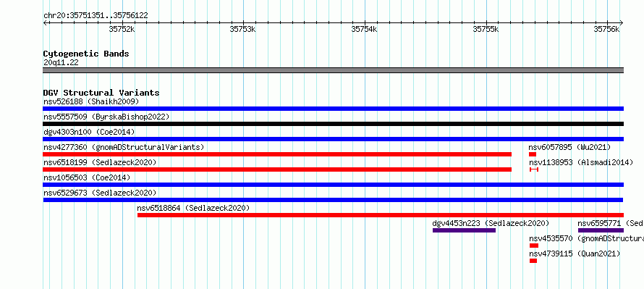644x289 pixels.
Task: Click the dgv4303n100 (Coe2014) label
Action: pos(89,132)
